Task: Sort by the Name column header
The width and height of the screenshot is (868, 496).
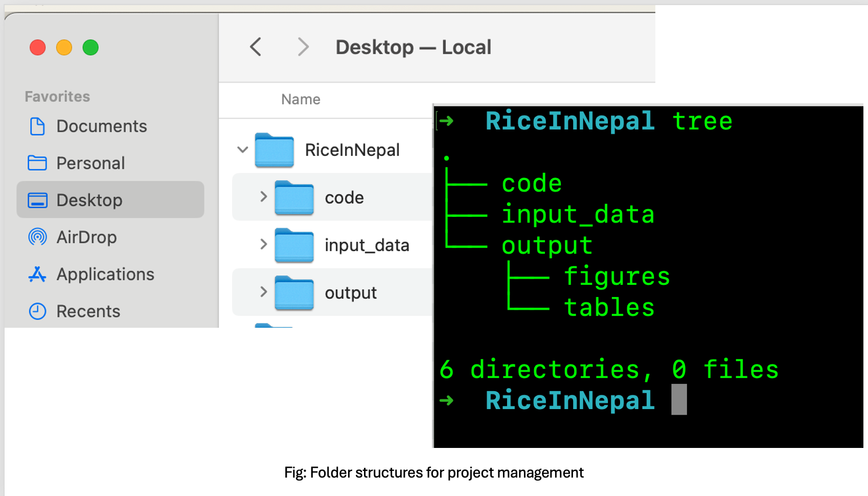Action: (x=301, y=99)
